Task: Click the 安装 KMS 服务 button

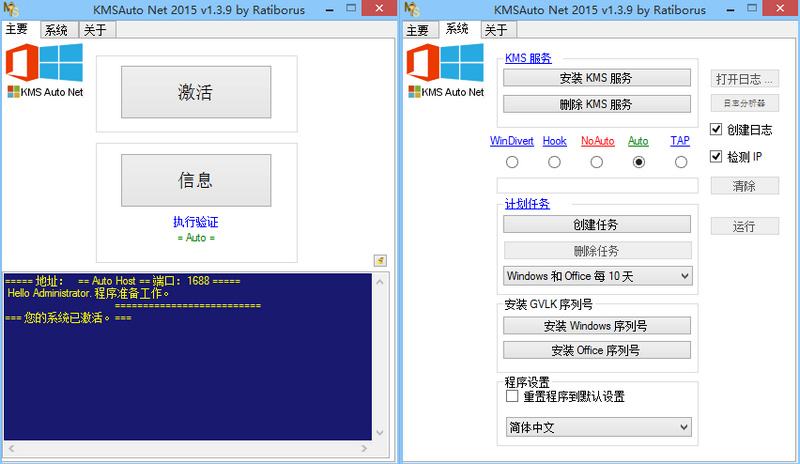Action: coord(597,78)
